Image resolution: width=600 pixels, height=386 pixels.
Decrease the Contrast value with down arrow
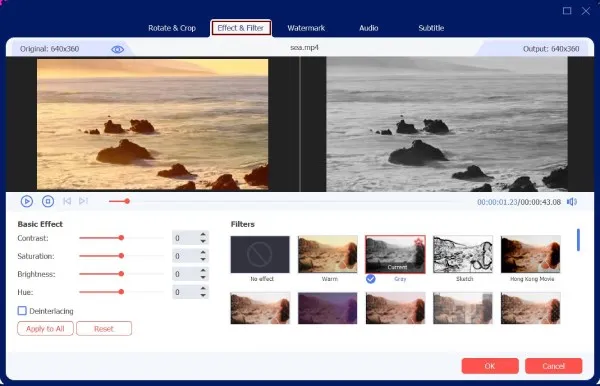click(203, 241)
